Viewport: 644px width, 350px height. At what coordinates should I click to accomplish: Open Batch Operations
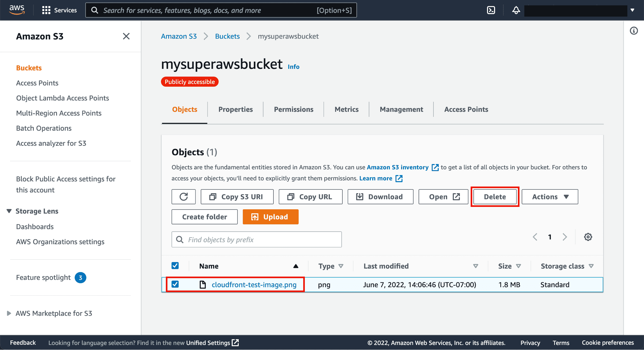point(44,128)
